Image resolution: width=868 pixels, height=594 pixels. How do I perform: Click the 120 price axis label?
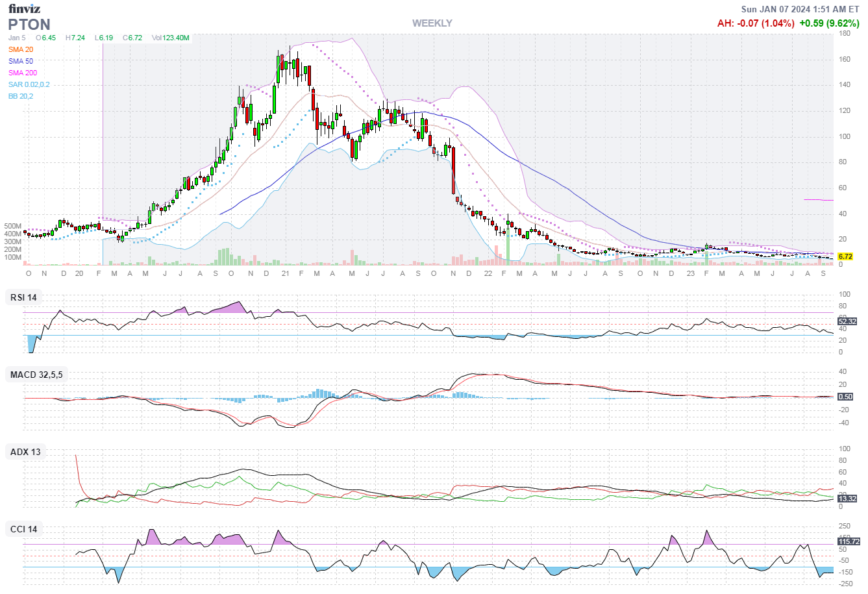tap(845, 110)
